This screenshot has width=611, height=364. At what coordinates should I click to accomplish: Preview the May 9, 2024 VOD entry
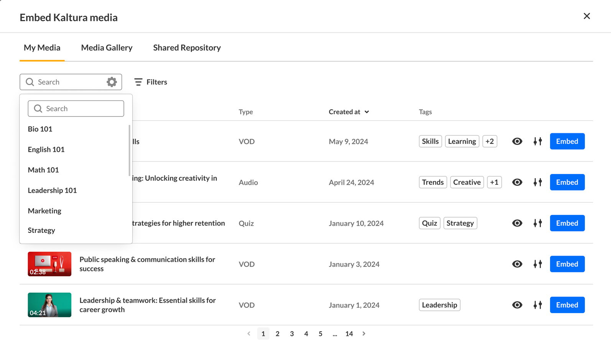click(517, 141)
